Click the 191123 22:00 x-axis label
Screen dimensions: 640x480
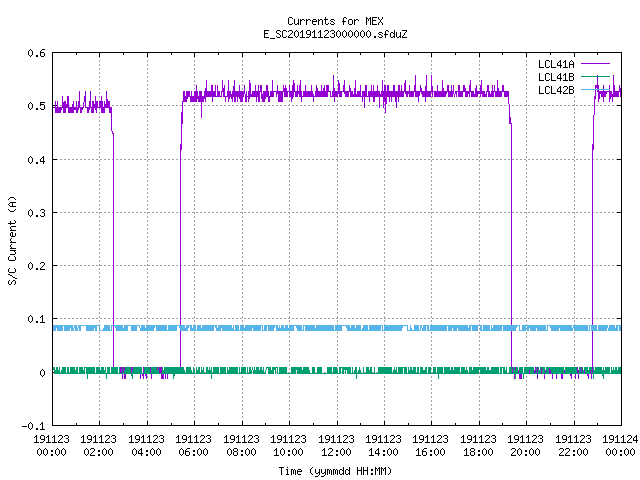(x=573, y=446)
